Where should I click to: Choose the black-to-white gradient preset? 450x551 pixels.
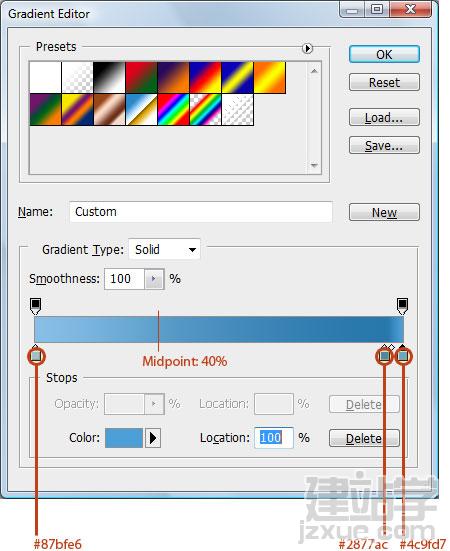click(109, 77)
